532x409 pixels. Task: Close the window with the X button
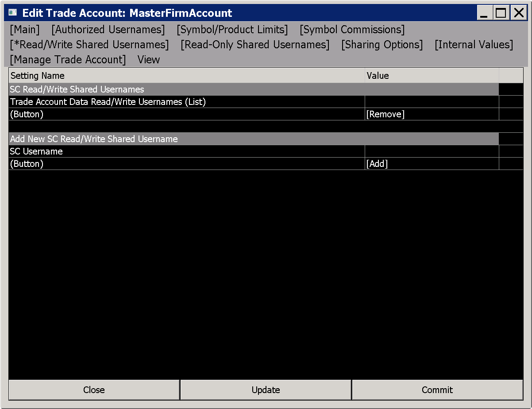click(517, 13)
